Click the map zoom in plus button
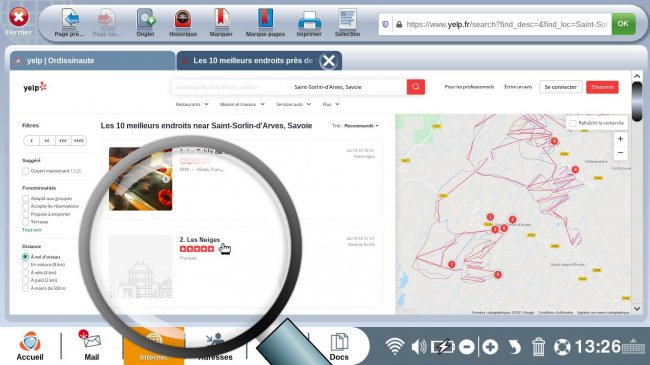This screenshot has width=650, height=365. tap(620, 139)
